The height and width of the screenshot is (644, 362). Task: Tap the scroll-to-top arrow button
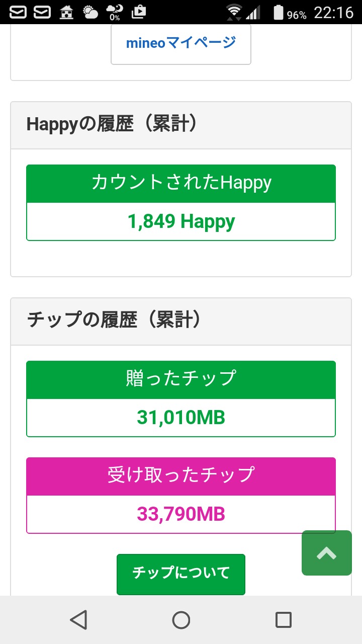(x=327, y=553)
